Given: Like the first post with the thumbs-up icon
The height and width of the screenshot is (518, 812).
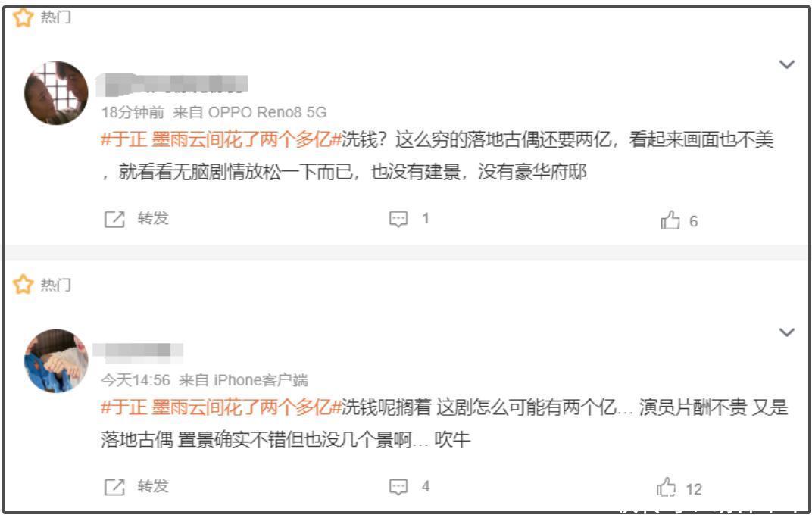Looking at the screenshot, I should (670, 220).
